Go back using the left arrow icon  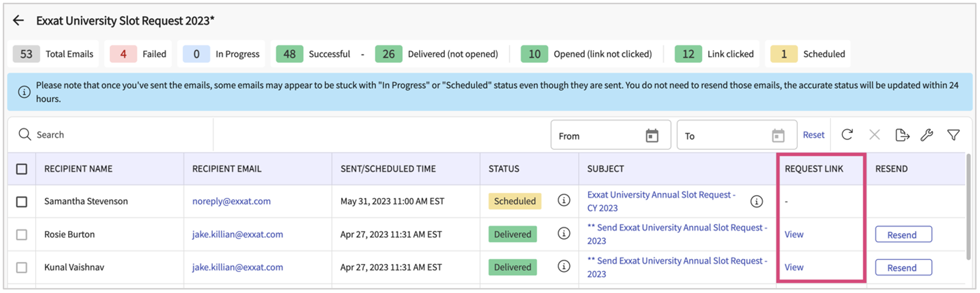pyautogui.click(x=18, y=20)
